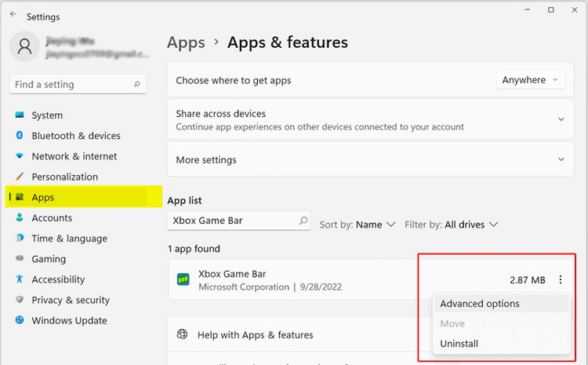Click the Windows Update sync icon
Image resolution: width=588 pixels, height=365 pixels.
pyautogui.click(x=20, y=320)
